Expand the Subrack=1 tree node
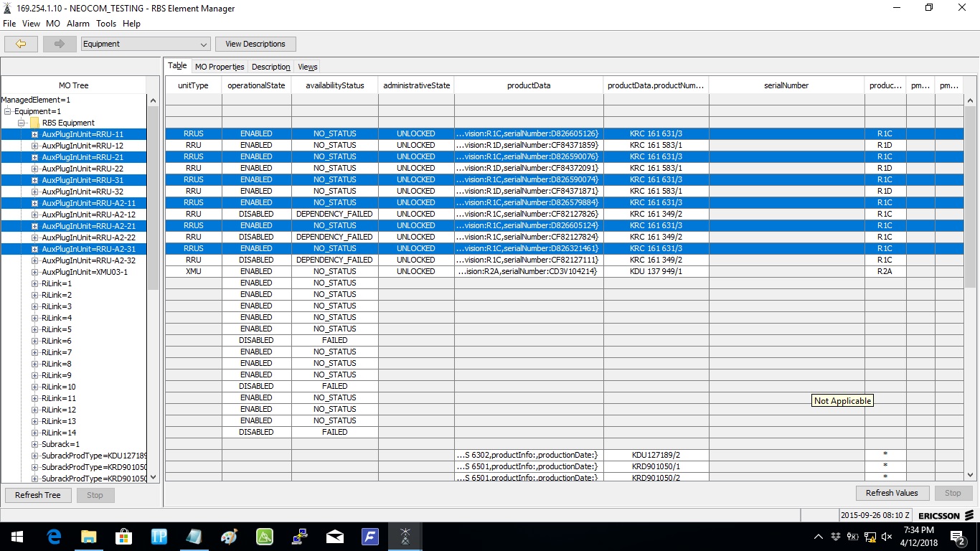Viewport: 980px width, 551px height. pyautogui.click(x=34, y=444)
